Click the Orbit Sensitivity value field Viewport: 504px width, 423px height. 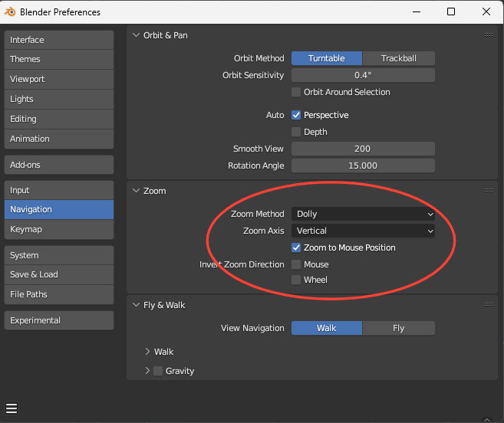pyautogui.click(x=363, y=75)
